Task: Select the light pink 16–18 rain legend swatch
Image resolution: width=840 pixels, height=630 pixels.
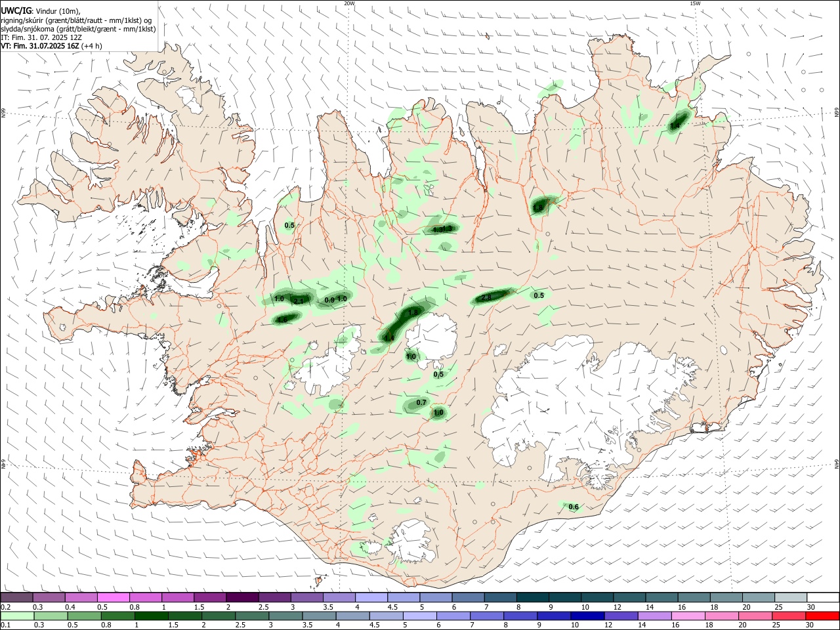Action: 689,616
